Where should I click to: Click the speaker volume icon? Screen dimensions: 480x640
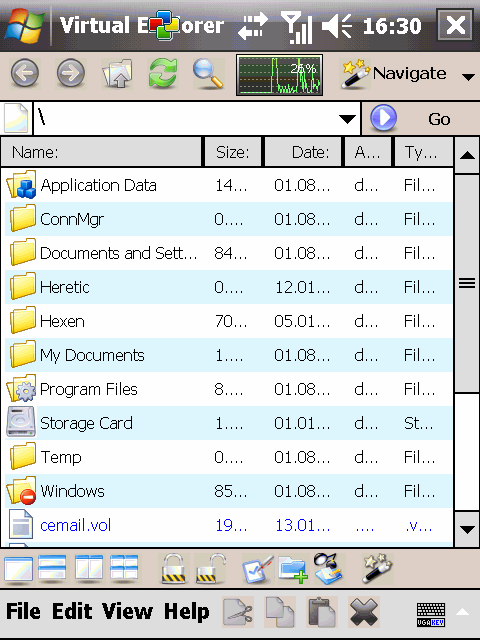[x=337, y=26]
